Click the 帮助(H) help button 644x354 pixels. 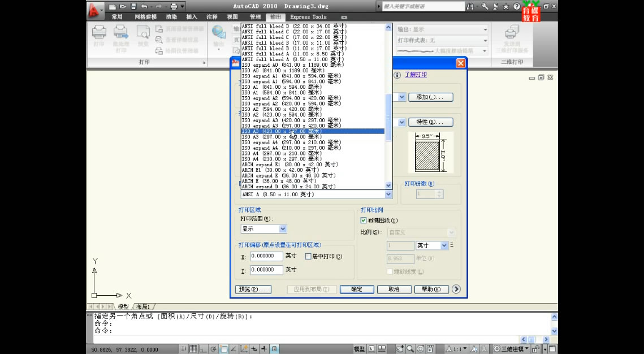click(x=431, y=289)
